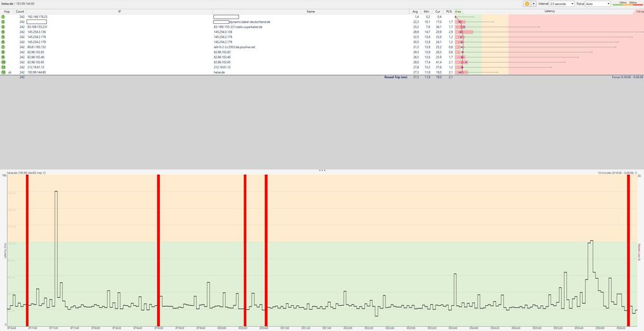Image resolution: width=644 pixels, height=331 pixels.
Task: Select IP address 82.98.102.40 in IP column
Action: 35,57
